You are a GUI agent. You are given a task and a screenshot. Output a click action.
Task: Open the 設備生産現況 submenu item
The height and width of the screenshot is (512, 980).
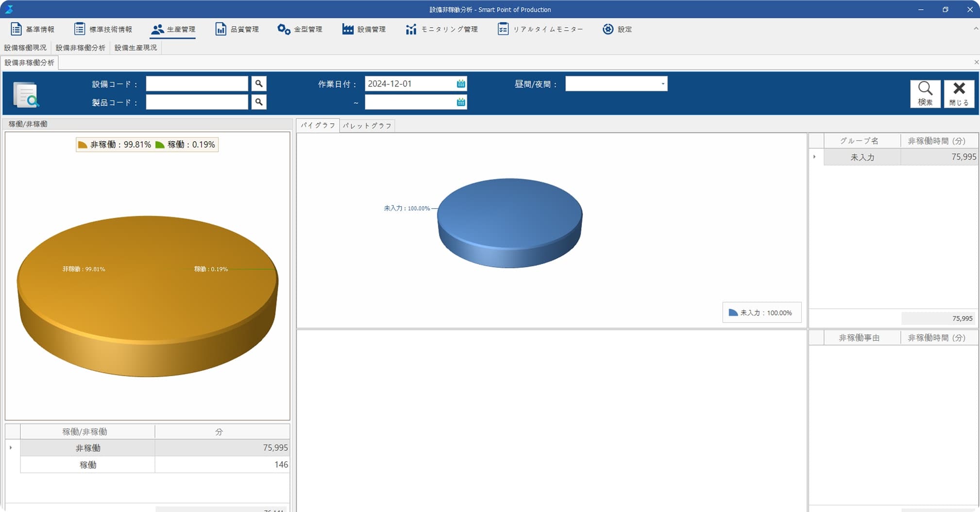[x=135, y=48]
